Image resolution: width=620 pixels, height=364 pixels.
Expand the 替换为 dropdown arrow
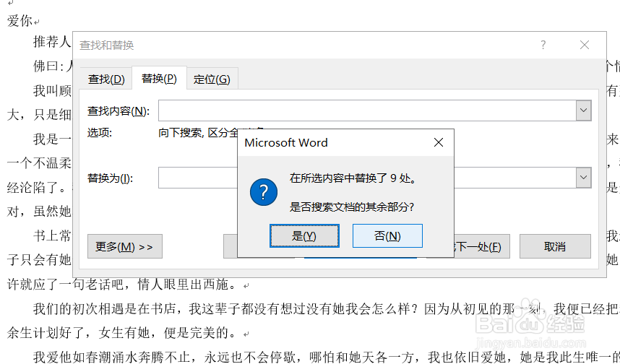583,178
